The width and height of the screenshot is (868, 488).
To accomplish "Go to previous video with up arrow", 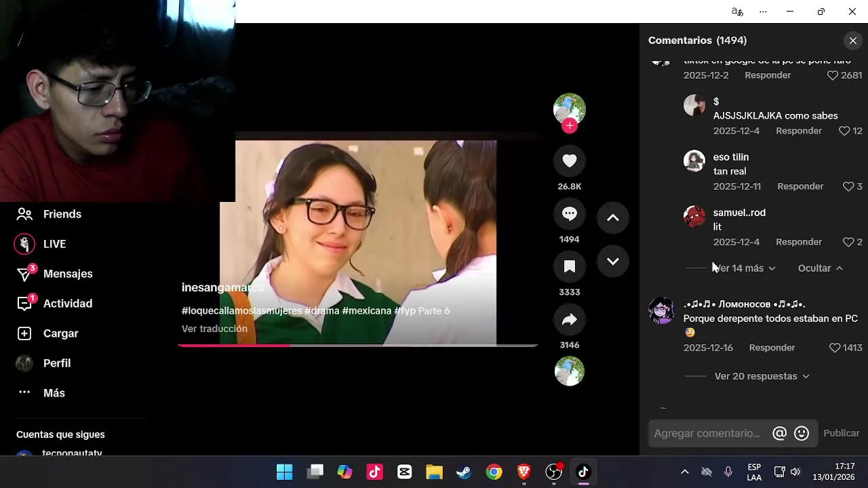I will coord(613,218).
